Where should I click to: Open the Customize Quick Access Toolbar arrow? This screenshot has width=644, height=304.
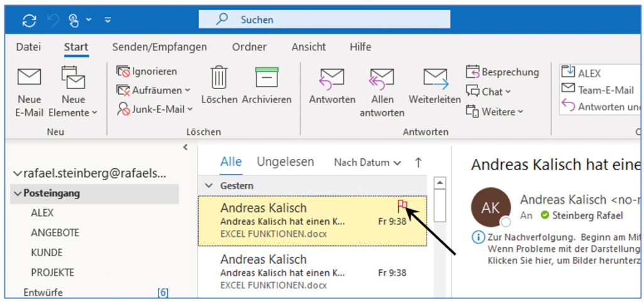(x=108, y=19)
